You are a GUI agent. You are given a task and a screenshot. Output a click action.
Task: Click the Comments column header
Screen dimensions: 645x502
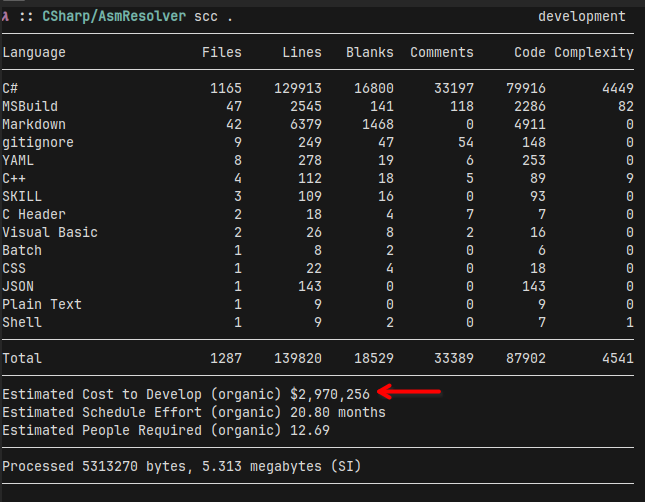point(442,52)
